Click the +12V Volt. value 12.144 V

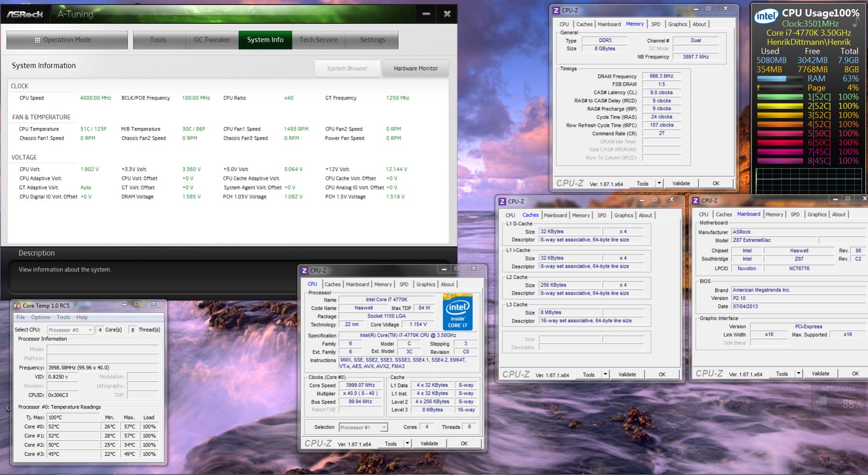[x=396, y=169]
